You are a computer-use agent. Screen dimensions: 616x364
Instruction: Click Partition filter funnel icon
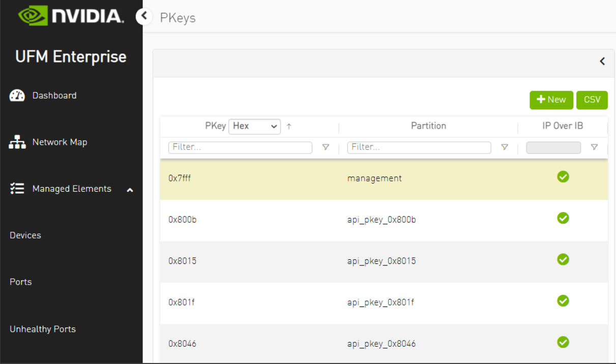coord(505,147)
